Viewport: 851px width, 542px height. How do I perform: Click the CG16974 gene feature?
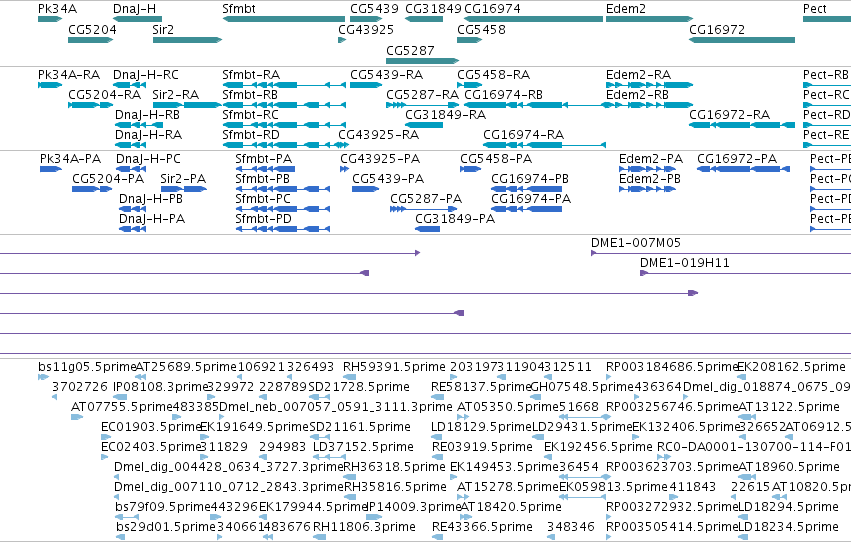click(x=534, y=19)
